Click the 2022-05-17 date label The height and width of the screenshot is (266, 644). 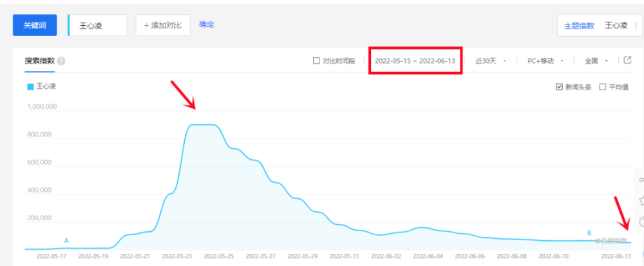(52, 256)
